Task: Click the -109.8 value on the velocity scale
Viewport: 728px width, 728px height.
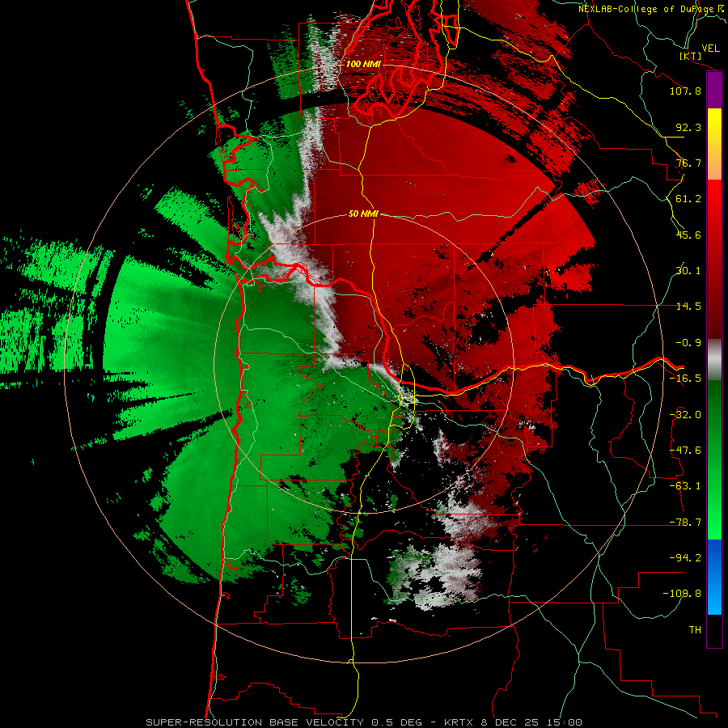Action: [682, 594]
